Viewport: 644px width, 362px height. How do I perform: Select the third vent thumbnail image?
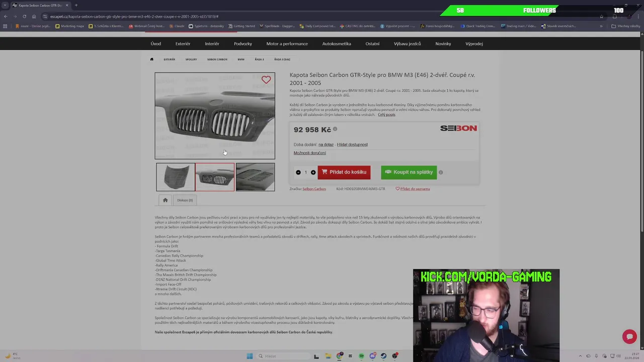click(x=255, y=177)
